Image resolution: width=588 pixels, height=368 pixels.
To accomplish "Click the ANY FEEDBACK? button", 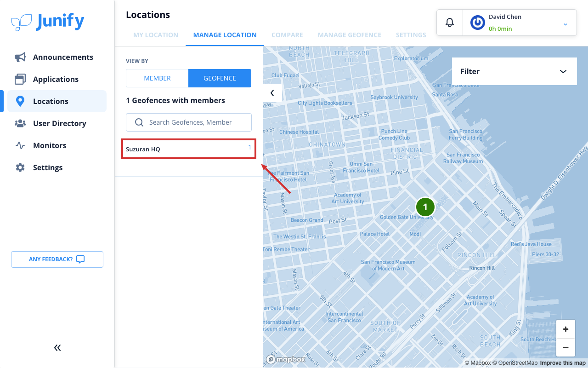I will click(x=57, y=259).
